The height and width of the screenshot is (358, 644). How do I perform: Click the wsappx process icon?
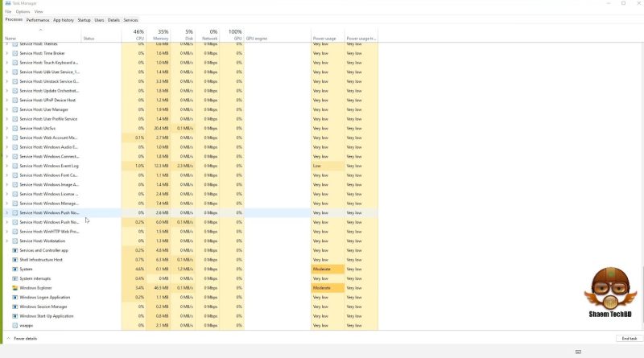point(15,326)
